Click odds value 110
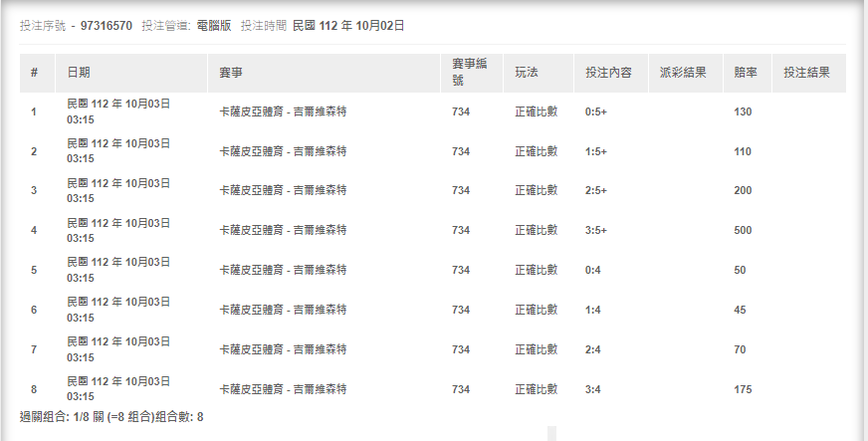Viewport: 868px width, 441px height. tap(743, 151)
